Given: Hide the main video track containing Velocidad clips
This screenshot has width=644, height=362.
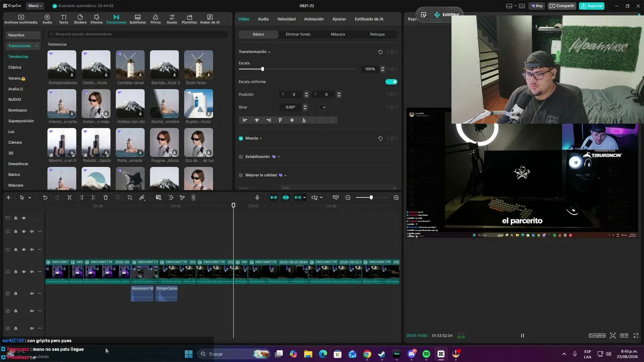Looking at the screenshot, I should point(24,271).
